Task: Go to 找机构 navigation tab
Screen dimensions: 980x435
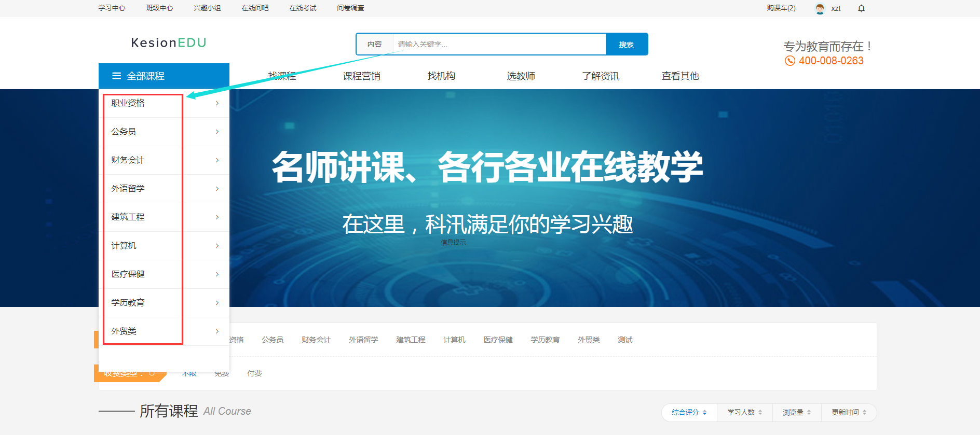Action: [x=441, y=76]
